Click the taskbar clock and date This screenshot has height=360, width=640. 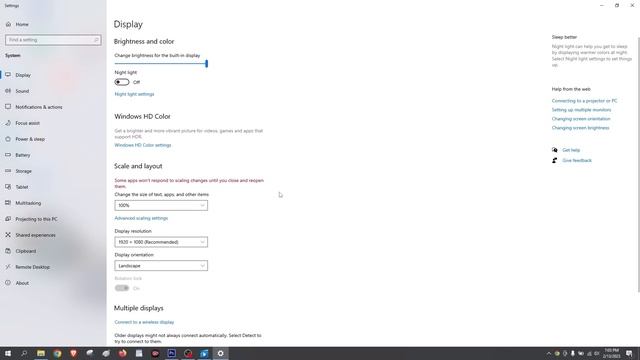[x=611, y=353]
